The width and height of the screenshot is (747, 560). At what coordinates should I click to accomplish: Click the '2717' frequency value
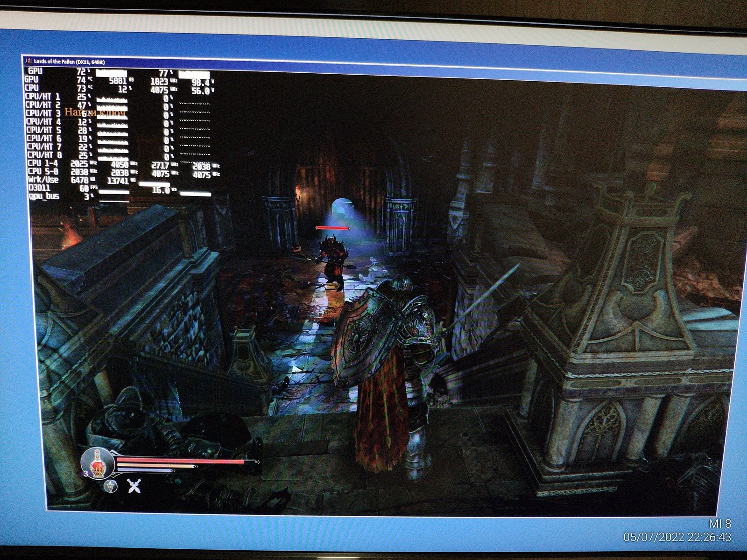click(159, 166)
